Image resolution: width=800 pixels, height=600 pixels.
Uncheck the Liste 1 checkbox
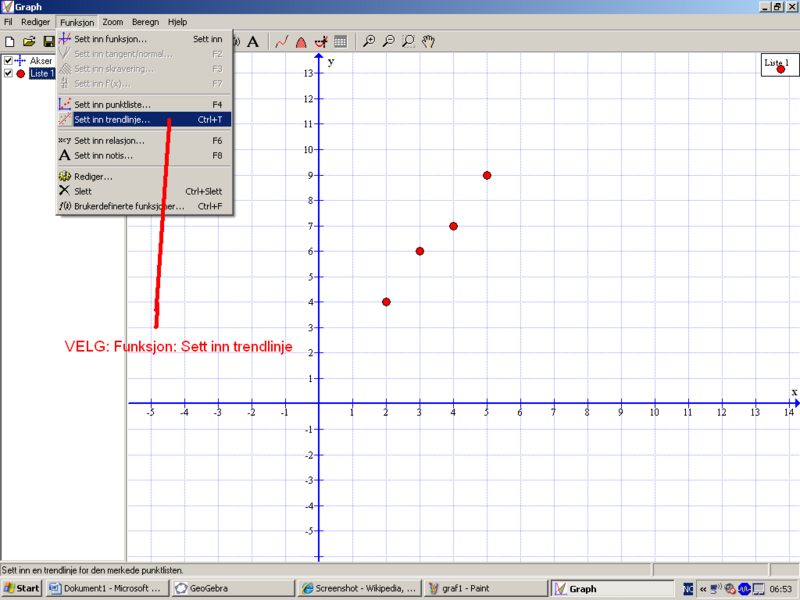[8, 73]
